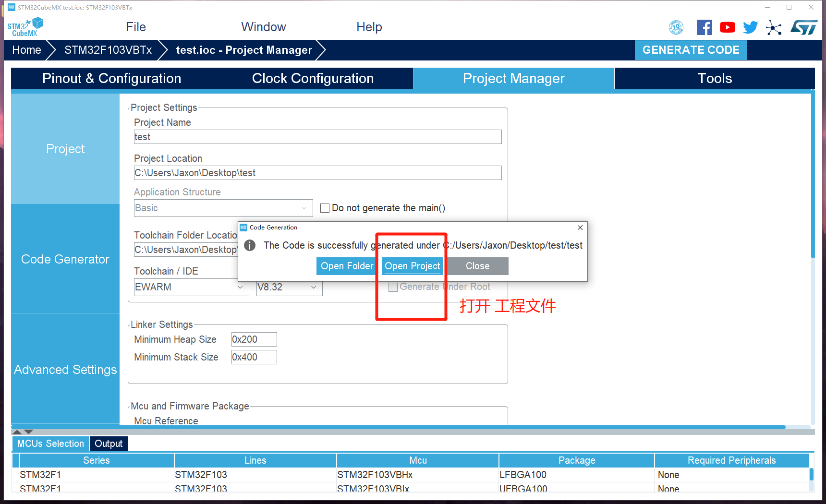This screenshot has width=826, height=504.
Task: Select the Project side section
Action: click(65, 149)
